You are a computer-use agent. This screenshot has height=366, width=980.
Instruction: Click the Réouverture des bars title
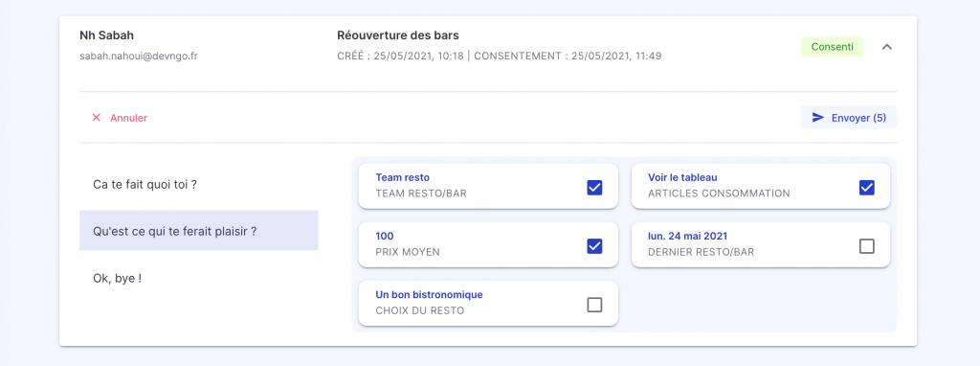398,35
